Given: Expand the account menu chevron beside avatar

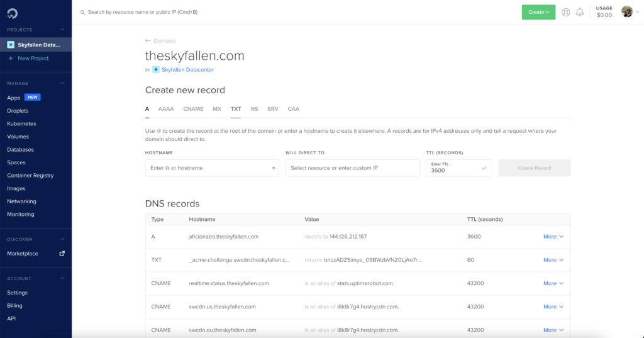Looking at the screenshot, I should point(638,12).
